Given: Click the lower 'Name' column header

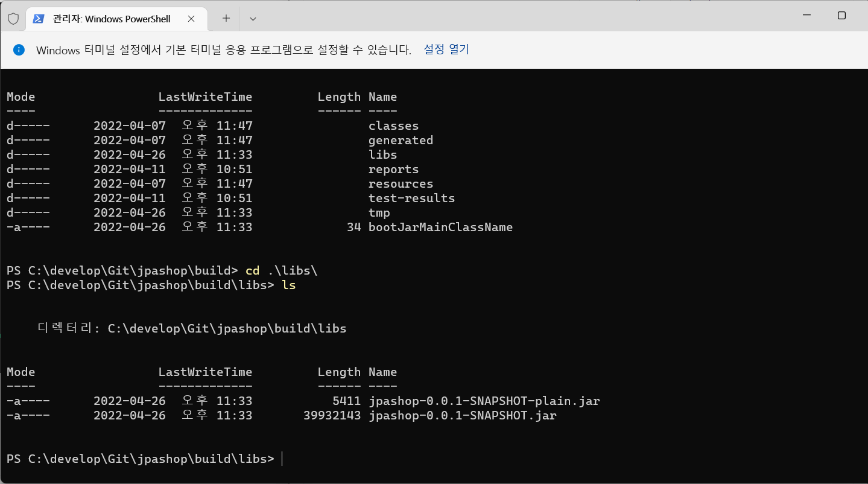Looking at the screenshot, I should click(383, 372).
